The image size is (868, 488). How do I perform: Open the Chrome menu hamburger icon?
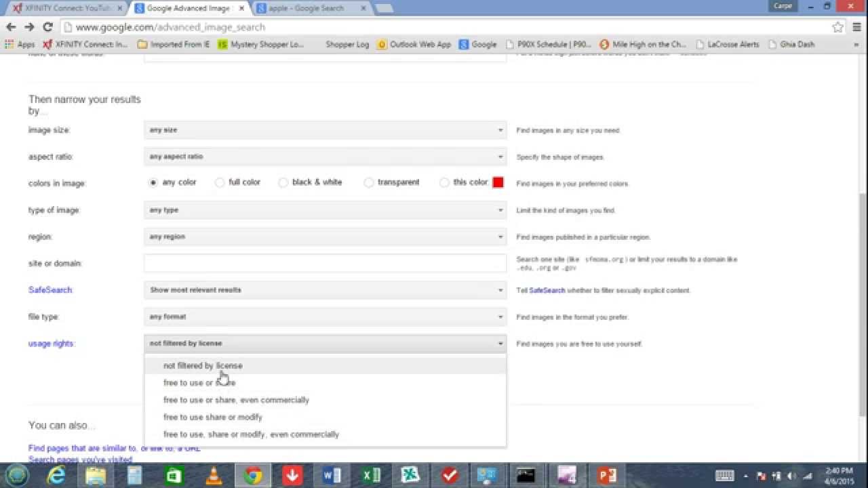click(x=856, y=27)
